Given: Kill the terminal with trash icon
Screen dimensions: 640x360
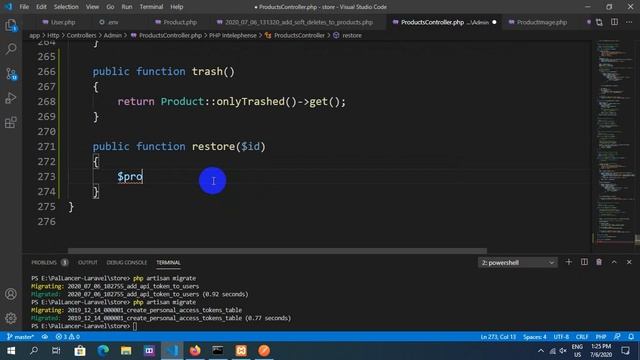Looking at the screenshot, I should [x=599, y=262].
